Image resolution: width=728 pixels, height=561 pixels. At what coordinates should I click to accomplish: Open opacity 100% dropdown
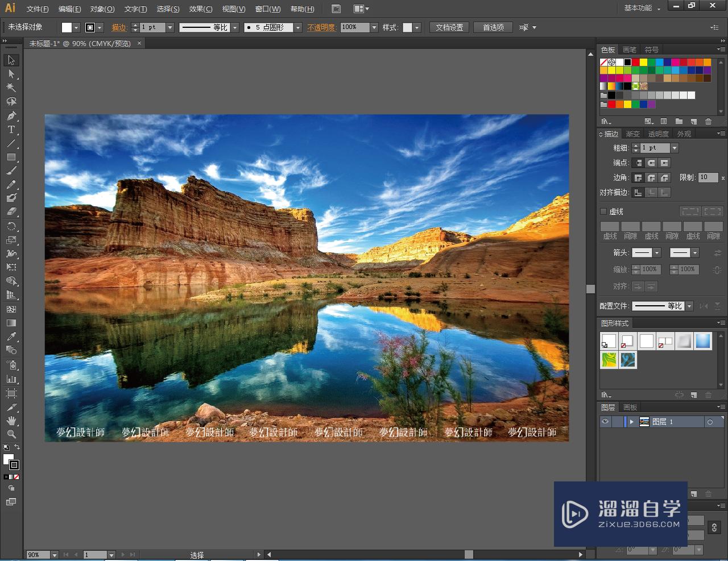tap(374, 27)
